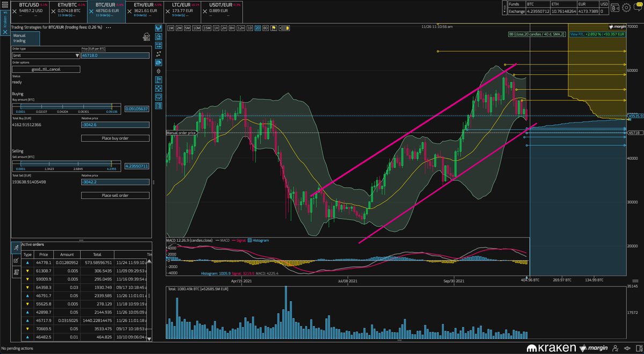This screenshot has width=644, height=354.
Task: Click the user account icon at bottom right
Action: pyautogui.click(x=615, y=349)
